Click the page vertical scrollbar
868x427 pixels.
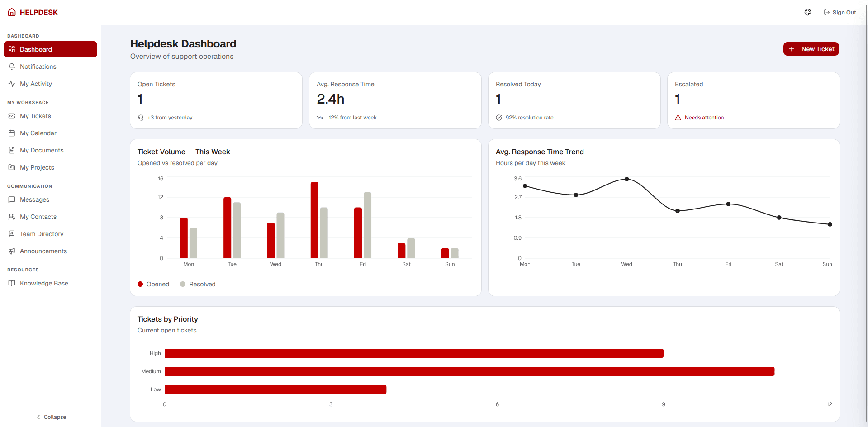pos(866,213)
